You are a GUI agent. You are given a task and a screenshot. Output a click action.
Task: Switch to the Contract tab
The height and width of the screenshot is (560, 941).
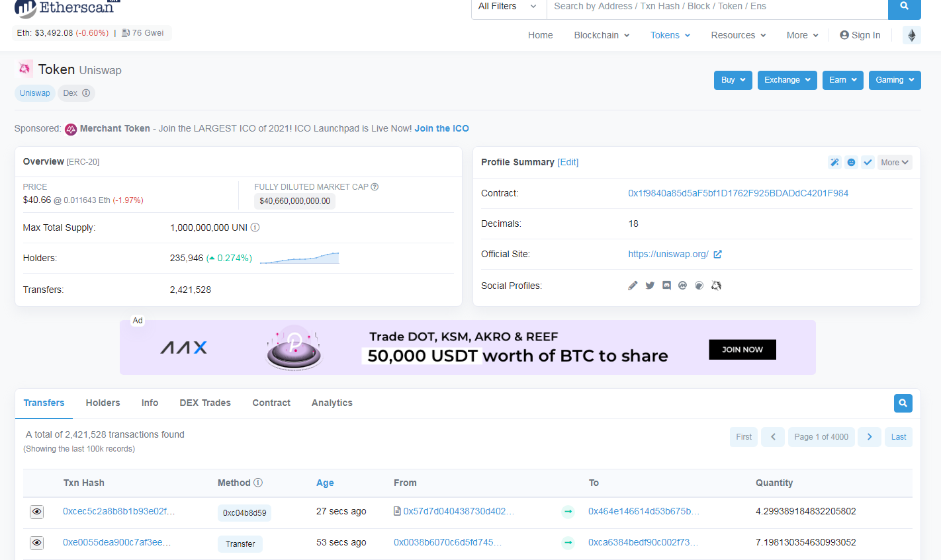pos(271,403)
